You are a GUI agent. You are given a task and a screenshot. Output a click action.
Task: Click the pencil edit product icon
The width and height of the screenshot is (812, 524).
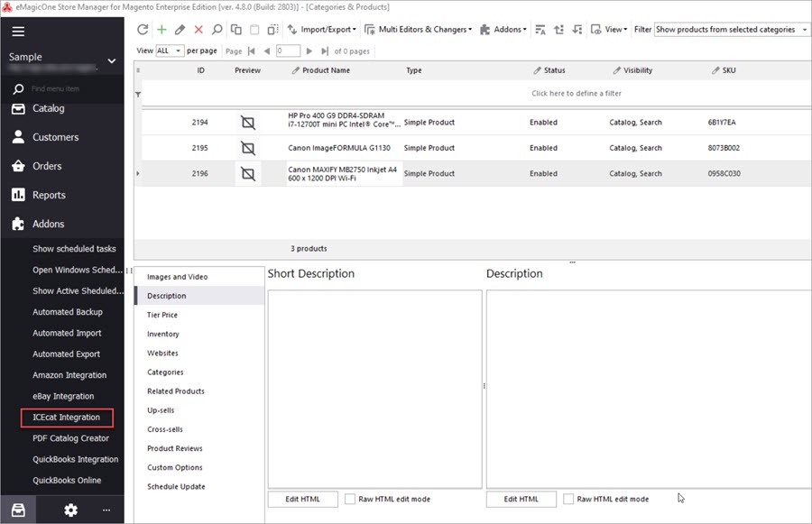coord(180,30)
